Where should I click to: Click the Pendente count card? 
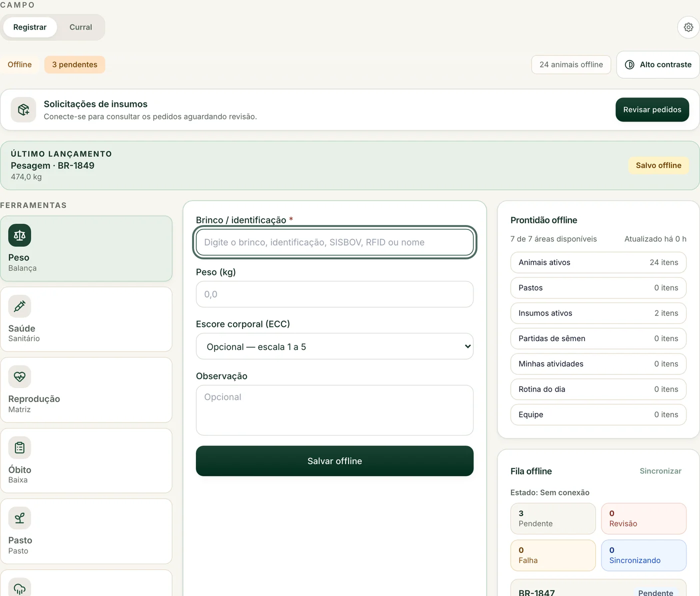click(x=553, y=518)
